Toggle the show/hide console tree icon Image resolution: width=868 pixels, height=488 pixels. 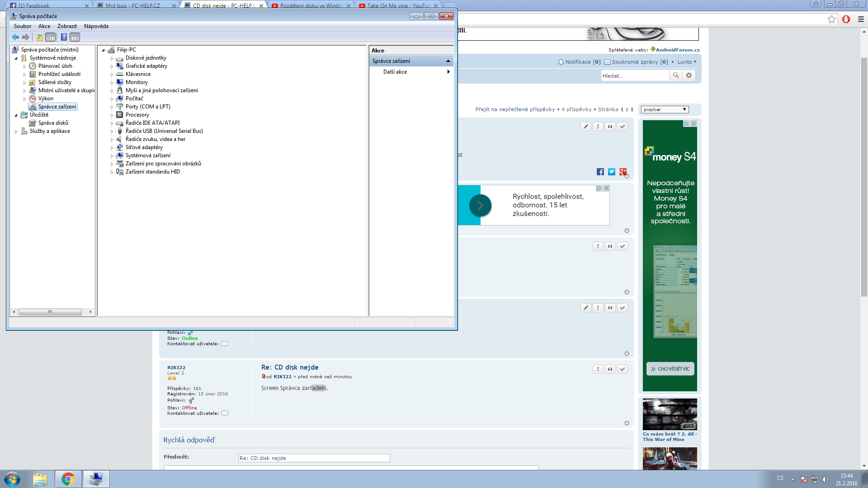(51, 38)
